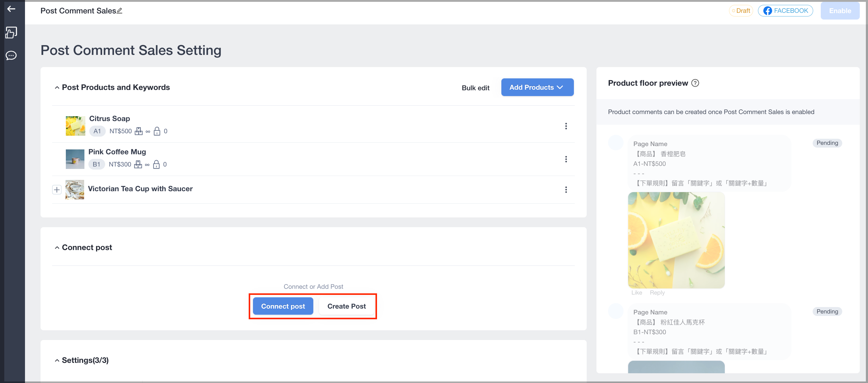Click the NT$300 price
This screenshot has height=383, width=868.
point(120,165)
